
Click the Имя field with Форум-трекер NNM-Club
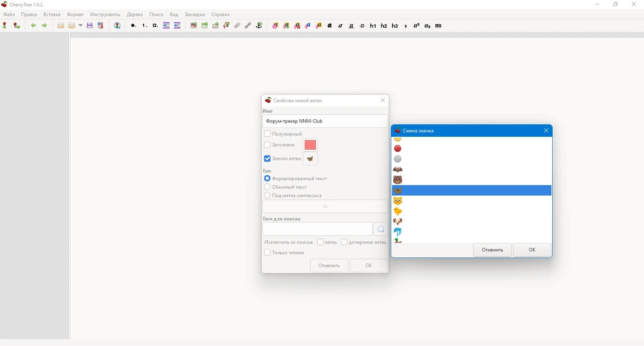coord(325,121)
